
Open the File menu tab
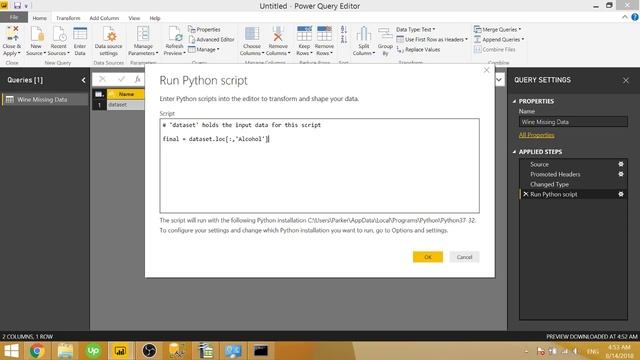tap(14, 17)
